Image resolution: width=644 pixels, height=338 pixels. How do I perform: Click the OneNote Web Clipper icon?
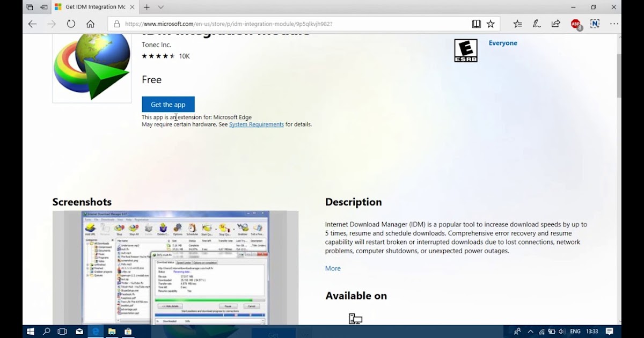pyautogui.click(x=595, y=24)
